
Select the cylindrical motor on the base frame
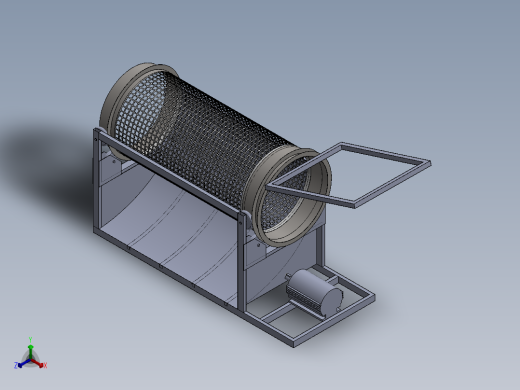click(314, 292)
